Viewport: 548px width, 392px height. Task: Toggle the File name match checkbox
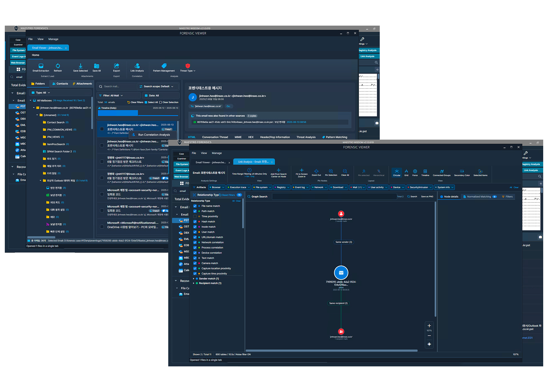click(195, 206)
